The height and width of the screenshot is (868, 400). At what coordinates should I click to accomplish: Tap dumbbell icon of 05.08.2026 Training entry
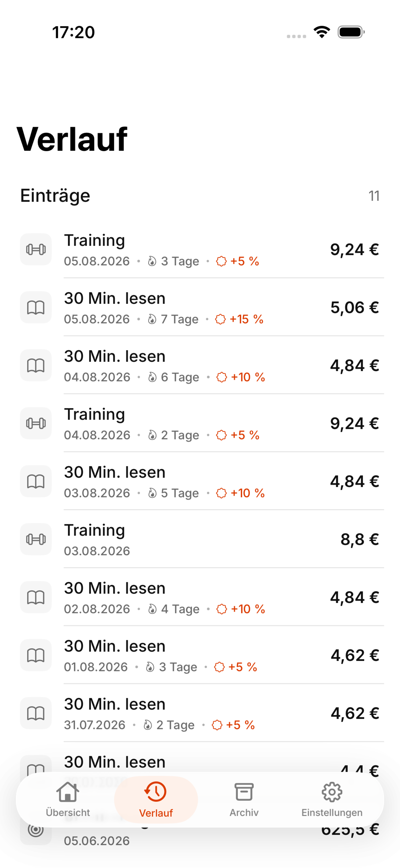36,249
